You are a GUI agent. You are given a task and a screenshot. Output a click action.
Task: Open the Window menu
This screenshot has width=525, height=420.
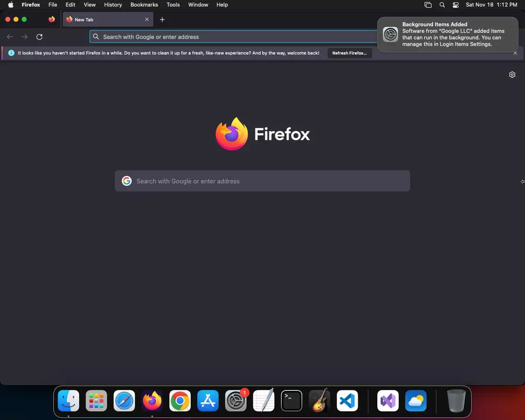(198, 5)
